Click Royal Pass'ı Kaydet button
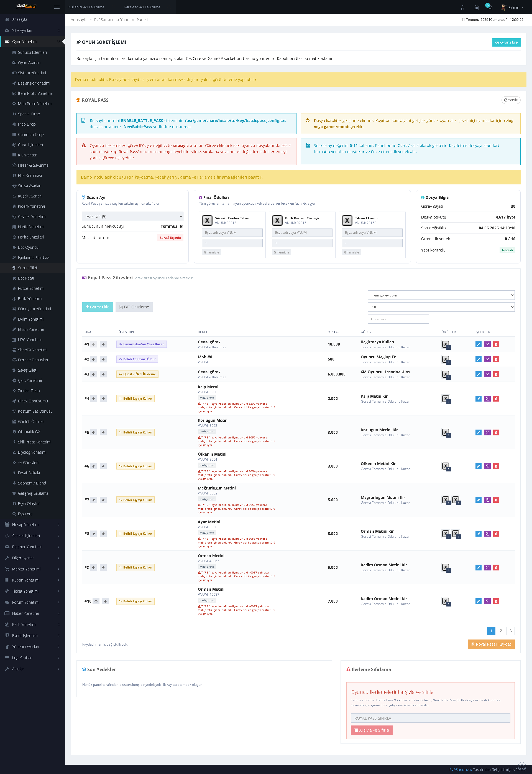532x774 pixels. click(x=491, y=644)
